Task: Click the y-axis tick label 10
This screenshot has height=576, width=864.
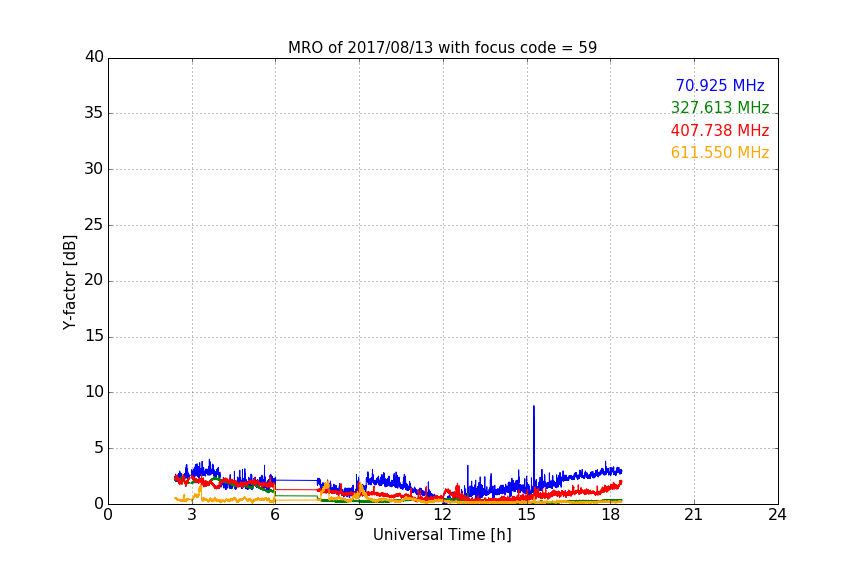Action: [x=94, y=392]
